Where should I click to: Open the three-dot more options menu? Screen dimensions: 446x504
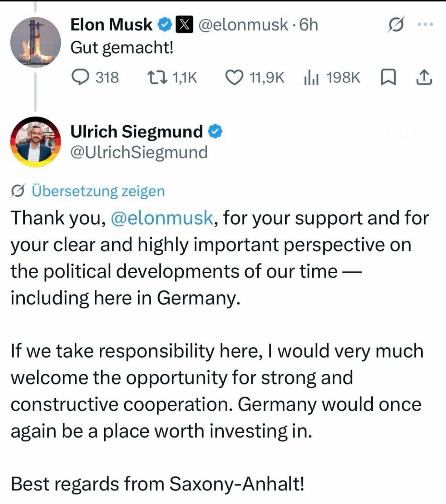(425, 25)
